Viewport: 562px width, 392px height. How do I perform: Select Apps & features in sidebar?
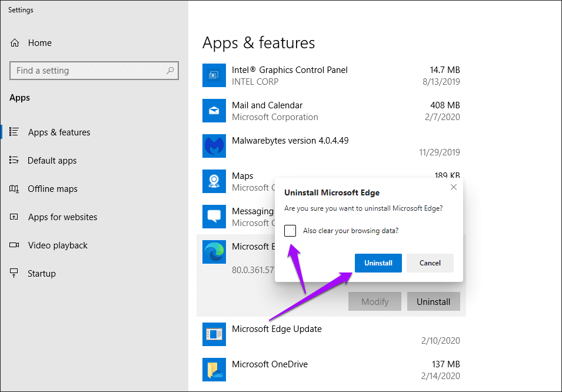tap(59, 132)
